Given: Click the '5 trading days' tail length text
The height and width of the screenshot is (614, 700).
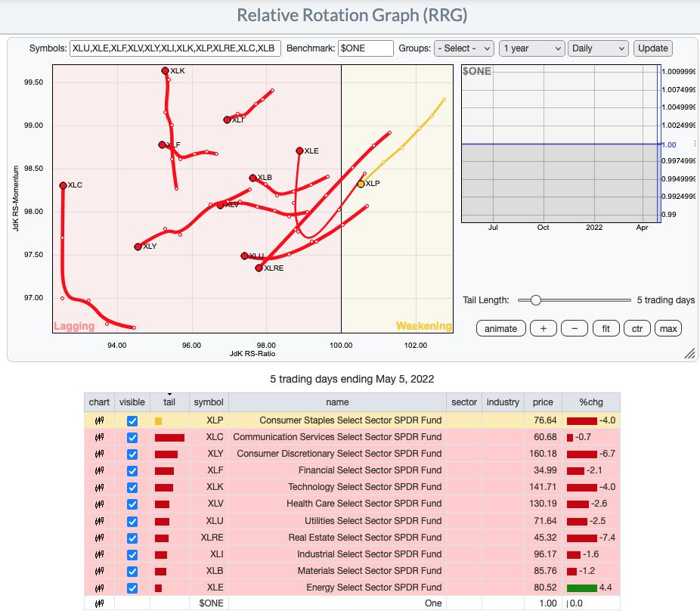Looking at the screenshot, I should pos(666,300).
